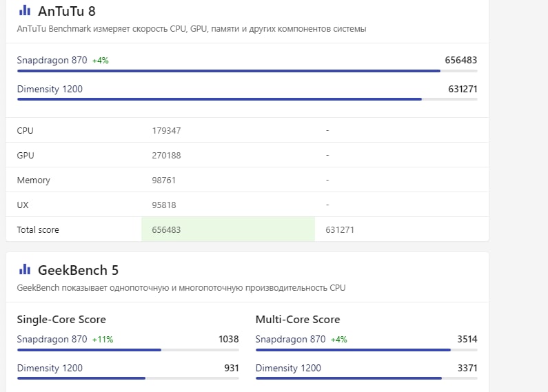Click the Multi-Core Score heading
Viewport: 548px width, 392px height.
click(x=298, y=320)
